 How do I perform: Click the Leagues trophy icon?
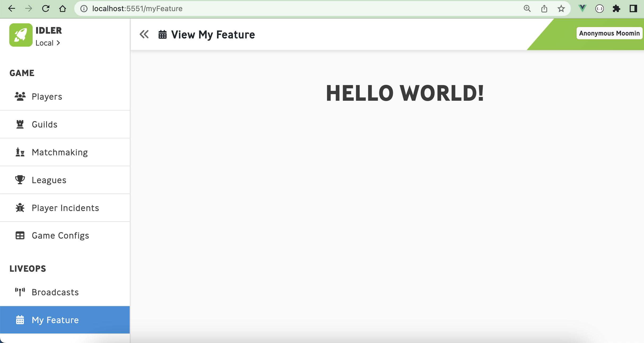[x=20, y=180]
